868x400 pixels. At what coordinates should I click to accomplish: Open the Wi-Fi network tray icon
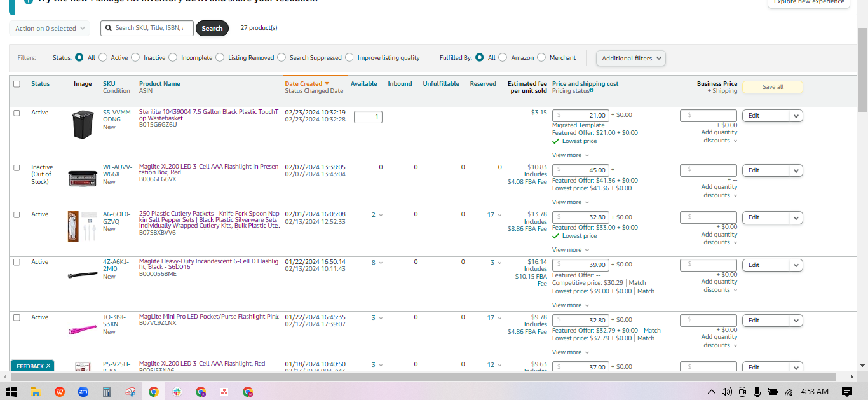(789, 392)
